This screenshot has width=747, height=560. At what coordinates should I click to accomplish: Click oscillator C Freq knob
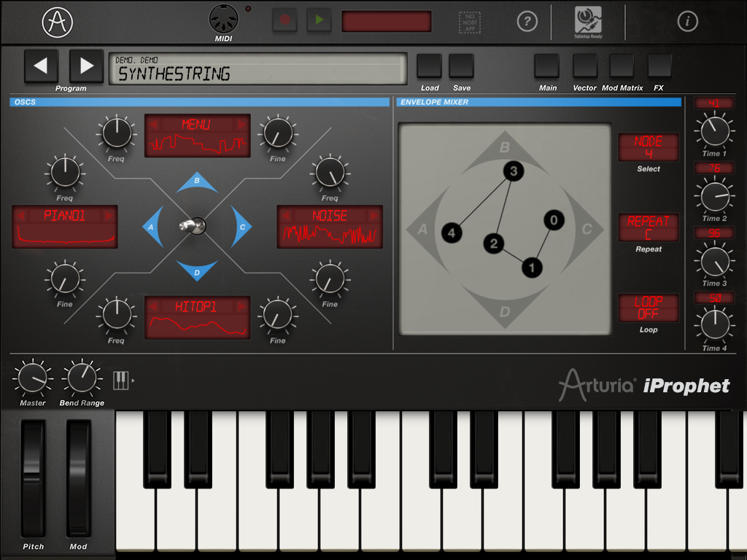(x=330, y=172)
